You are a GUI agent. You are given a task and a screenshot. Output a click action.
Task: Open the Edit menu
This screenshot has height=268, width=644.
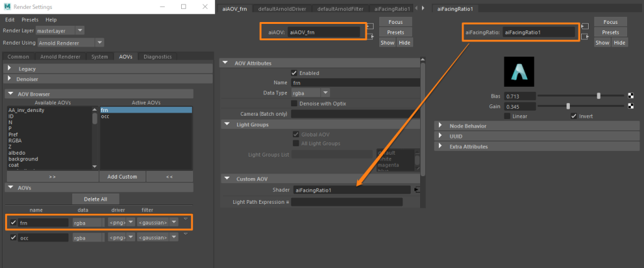tap(10, 20)
